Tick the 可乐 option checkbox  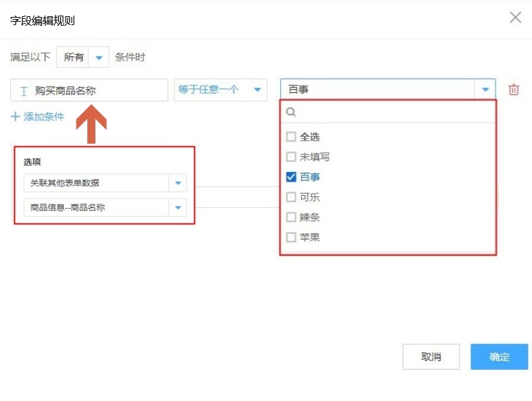click(x=291, y=197)
